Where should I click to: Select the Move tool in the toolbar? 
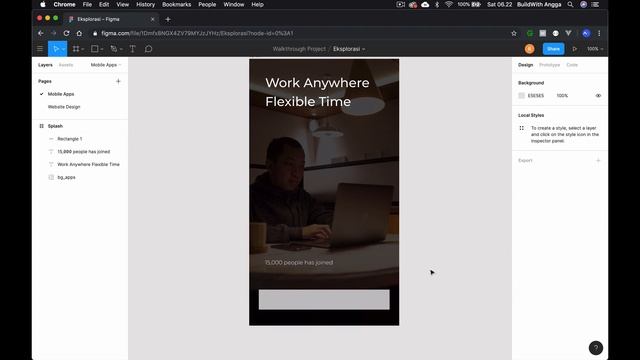(x=56, y=49)
